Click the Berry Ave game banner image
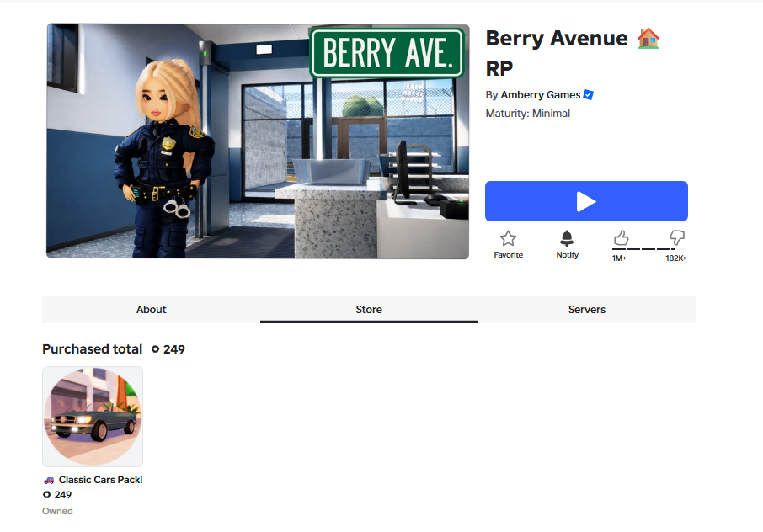763x532 pixels. (x=258, y=141)
